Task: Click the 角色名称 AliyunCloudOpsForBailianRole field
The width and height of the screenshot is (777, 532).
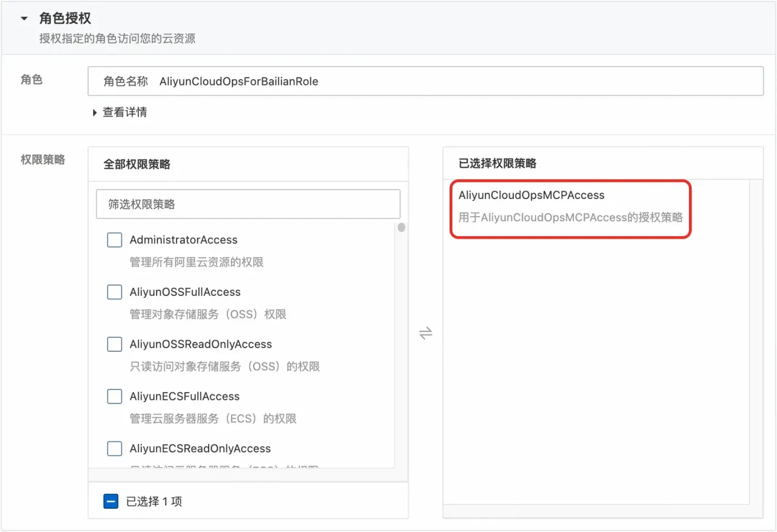Action: tap(426, 81)
